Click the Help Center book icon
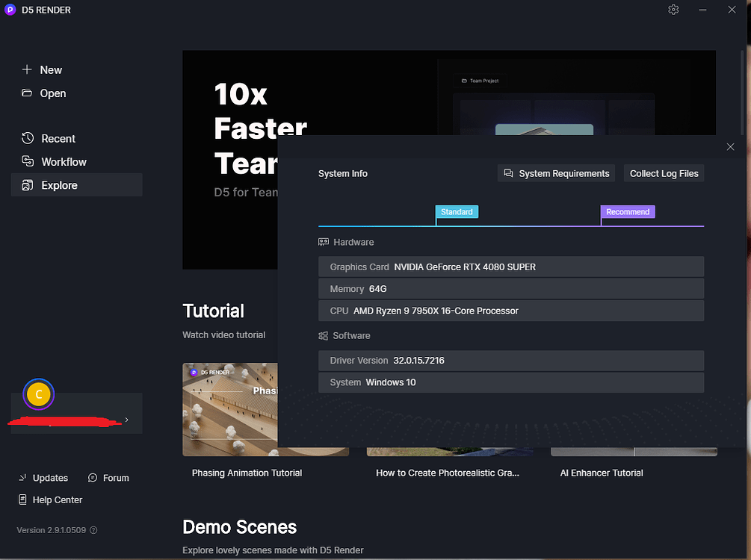This screenshot has height=560, width=751. coord(21,499)
